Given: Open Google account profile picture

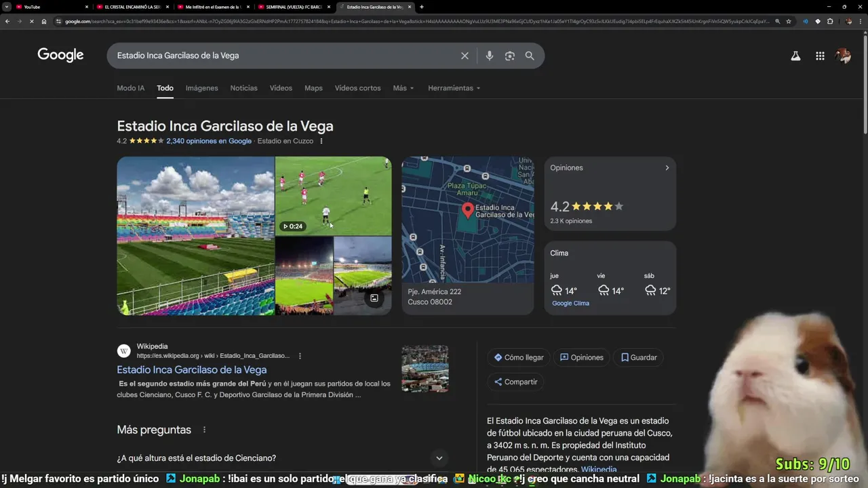Looking at the screenshot, I should click(843, 56).
